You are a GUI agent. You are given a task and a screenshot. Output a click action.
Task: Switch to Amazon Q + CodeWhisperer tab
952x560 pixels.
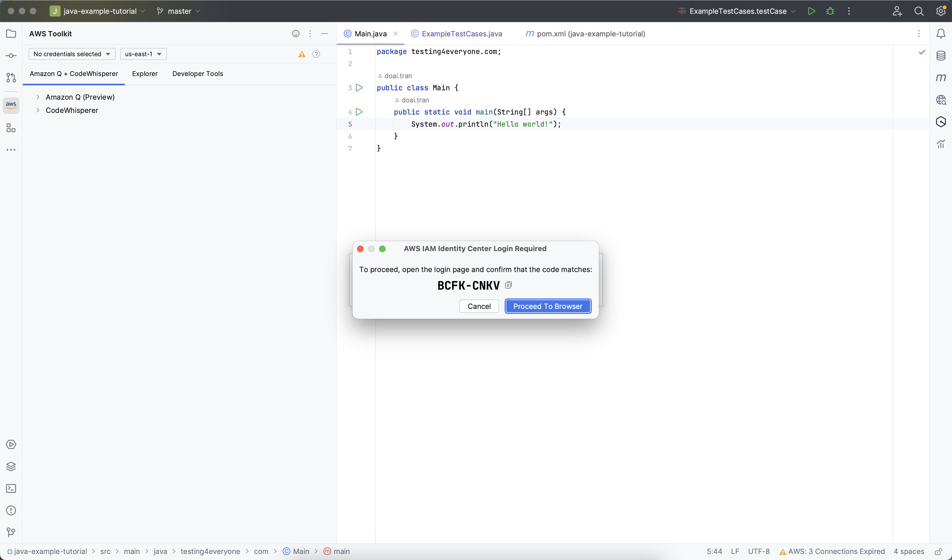click(x=74, y=74)
